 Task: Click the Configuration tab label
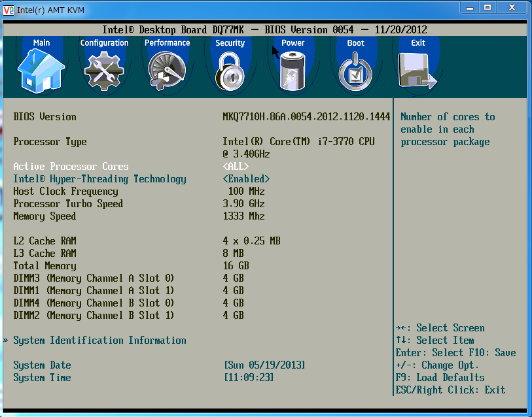click(104, 43)
